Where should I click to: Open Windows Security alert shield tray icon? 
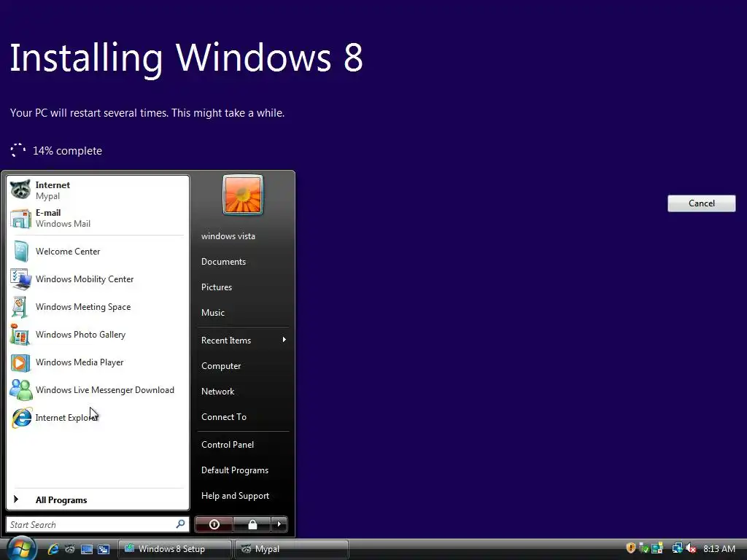631,548
